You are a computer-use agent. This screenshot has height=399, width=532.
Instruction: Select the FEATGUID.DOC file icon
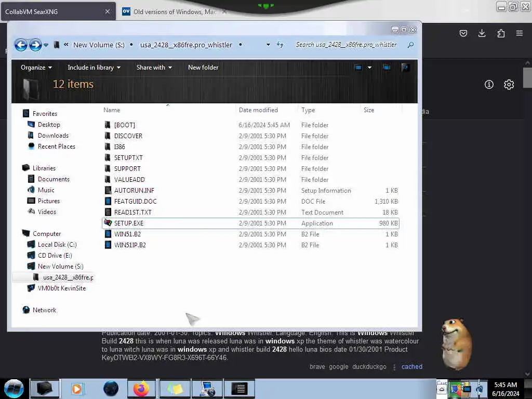point(108,201)
